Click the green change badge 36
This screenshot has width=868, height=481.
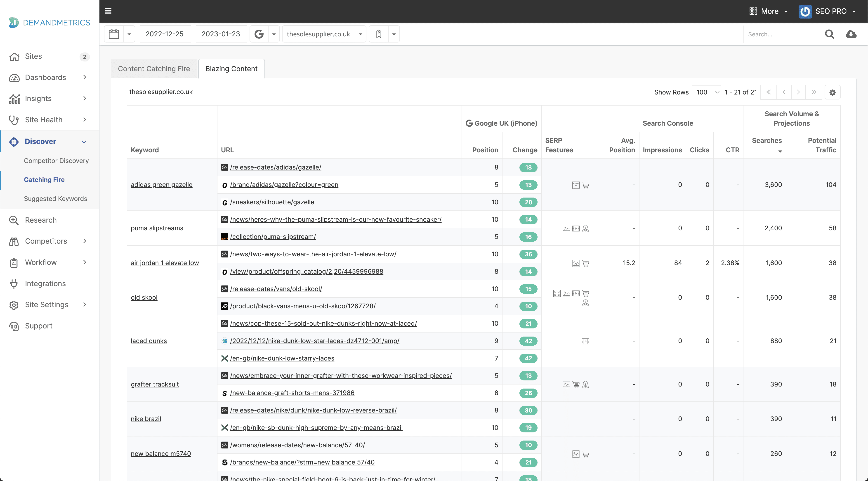528,254
